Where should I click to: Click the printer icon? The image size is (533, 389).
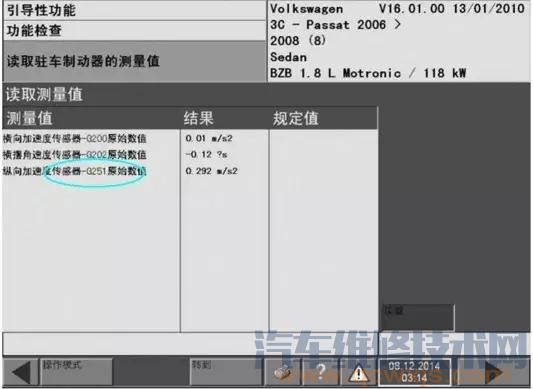282,372
